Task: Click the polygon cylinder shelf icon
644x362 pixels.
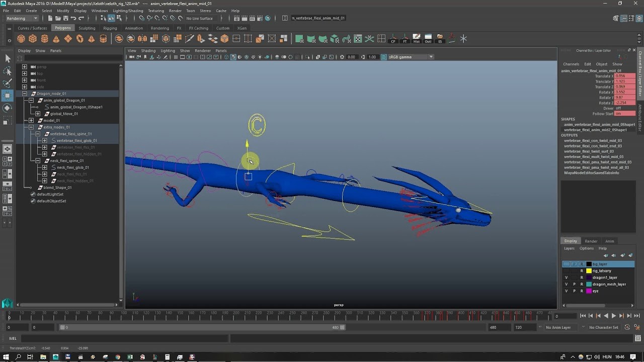Action: pos(44,39)
